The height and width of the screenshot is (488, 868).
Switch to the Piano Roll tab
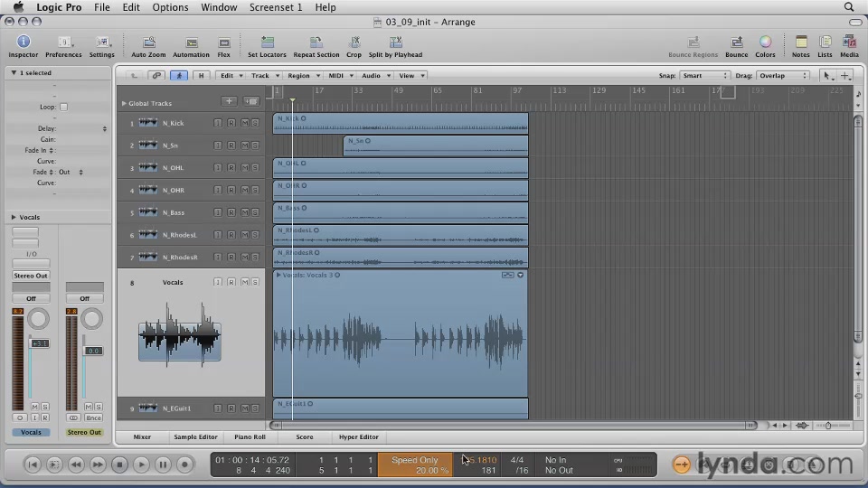tap(250, 436)
